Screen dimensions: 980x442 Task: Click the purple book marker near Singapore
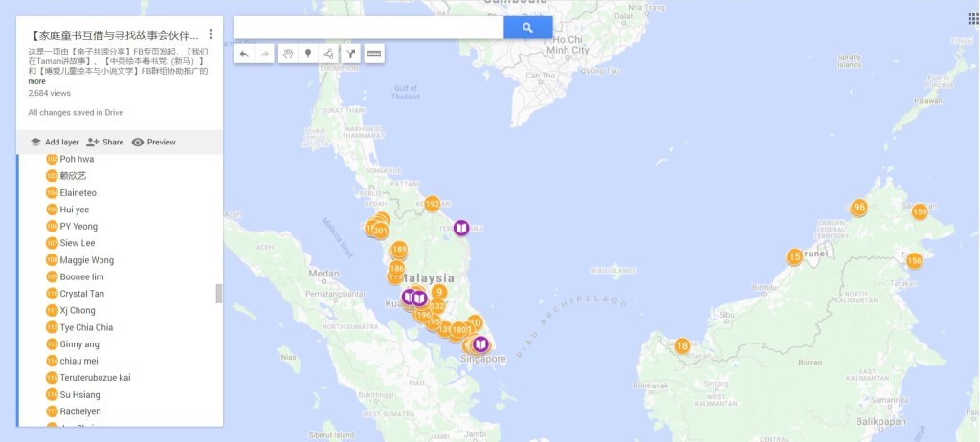[480, 344]
